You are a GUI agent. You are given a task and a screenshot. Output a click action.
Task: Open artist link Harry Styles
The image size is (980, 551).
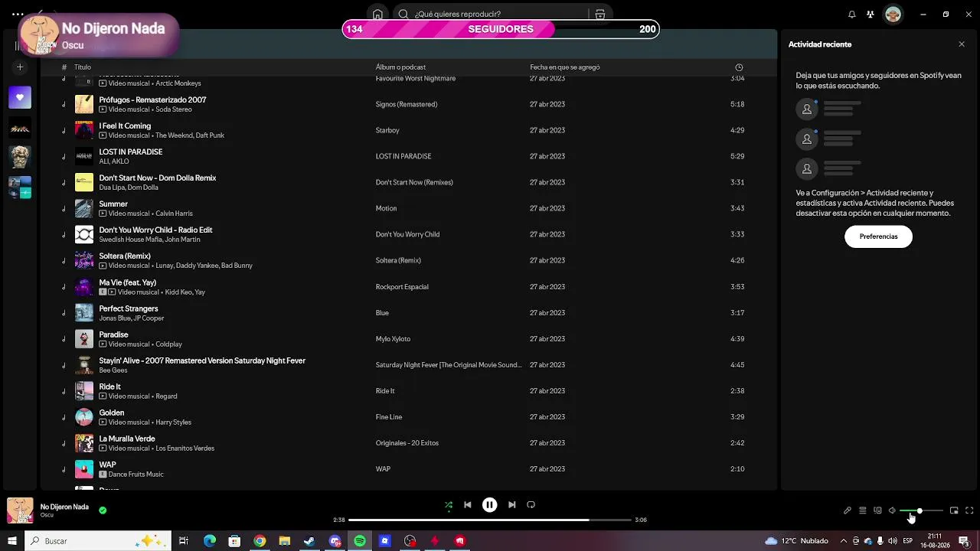pos(173,422)
